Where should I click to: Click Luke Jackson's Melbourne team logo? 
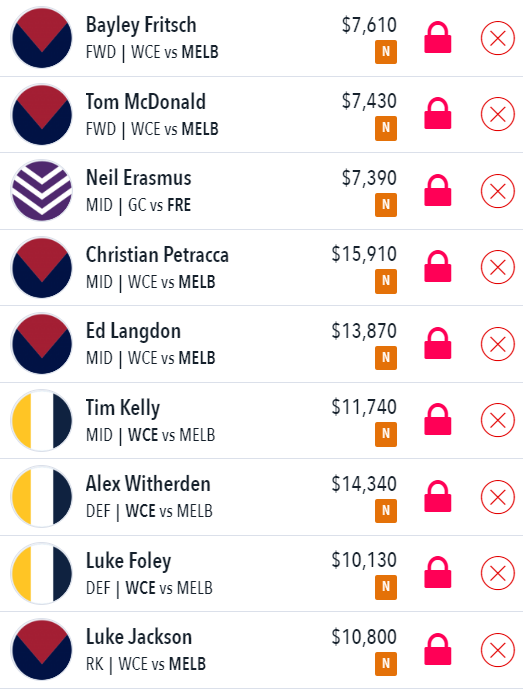42,650
